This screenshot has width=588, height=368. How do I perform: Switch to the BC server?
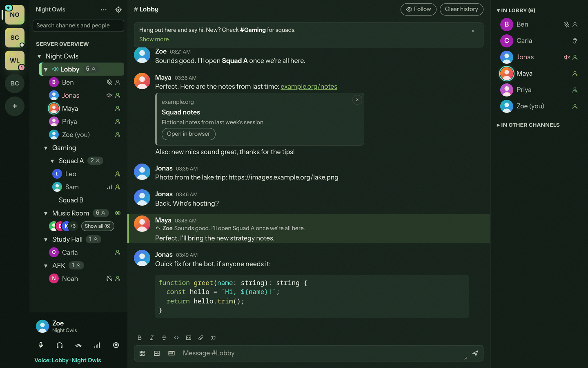click(x=15, y=83)
